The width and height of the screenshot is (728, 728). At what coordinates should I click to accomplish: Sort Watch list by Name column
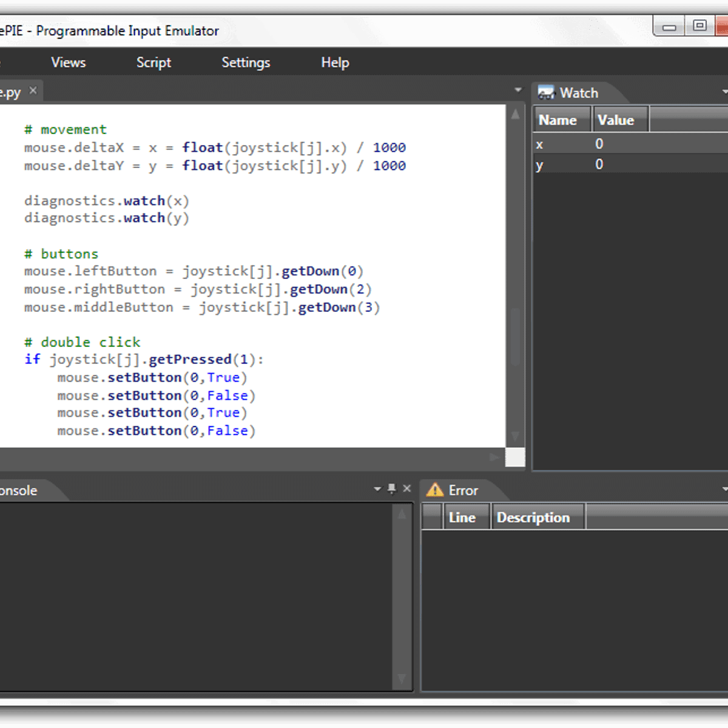pos(561,120)
